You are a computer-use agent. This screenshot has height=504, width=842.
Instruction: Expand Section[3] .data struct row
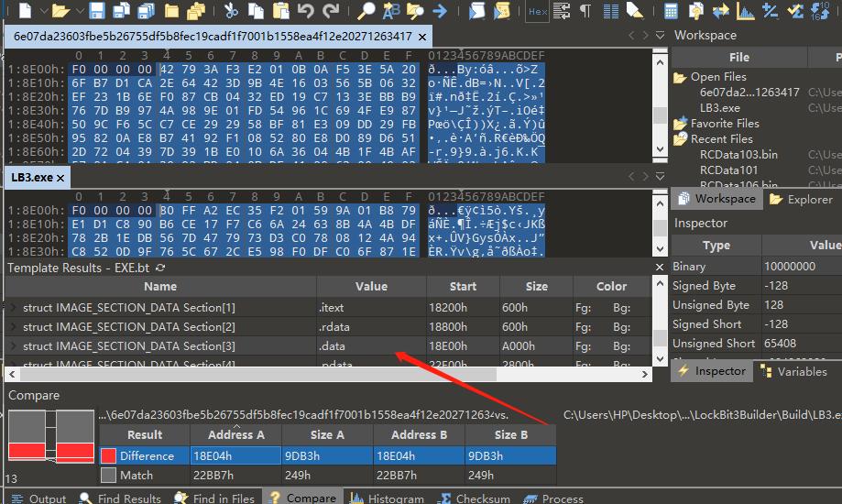point(13,346)
